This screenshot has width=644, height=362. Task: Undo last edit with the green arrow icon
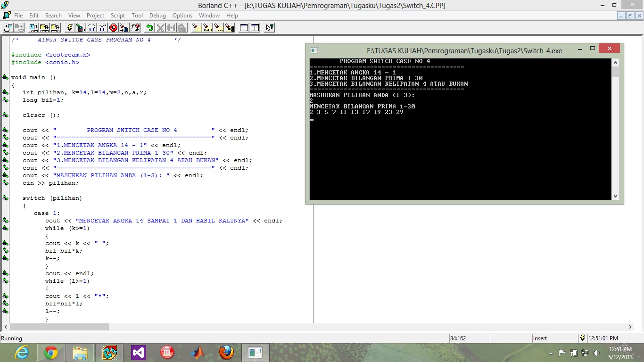click(149, 27)
